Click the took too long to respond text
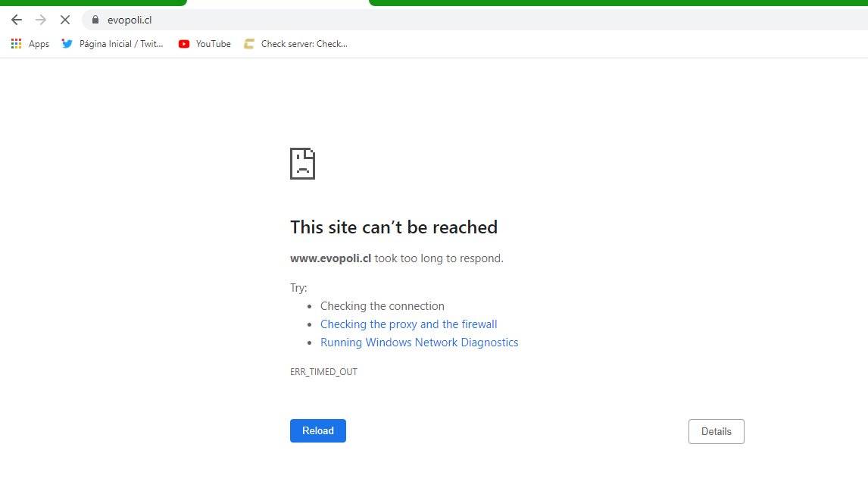 [439, 258]
